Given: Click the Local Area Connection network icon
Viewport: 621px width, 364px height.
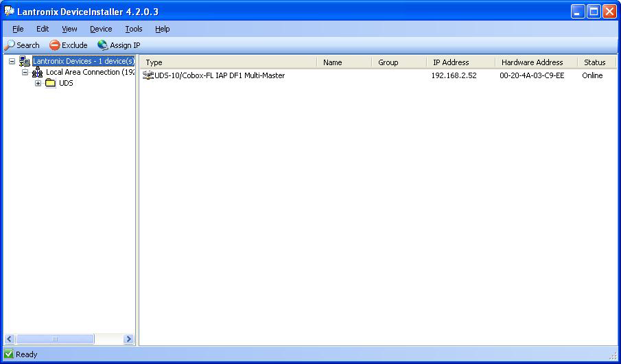Looking at the screenshot, I should tap(37, 73).
